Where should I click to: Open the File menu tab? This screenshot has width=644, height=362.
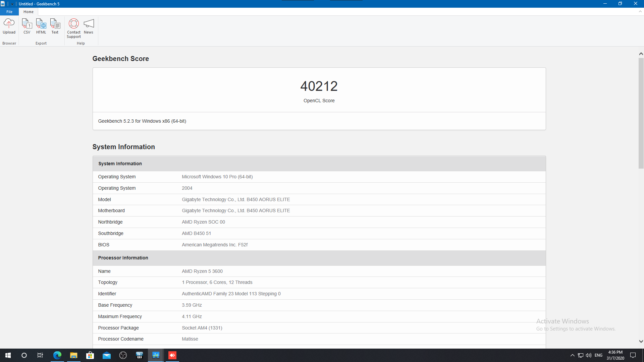9,12
